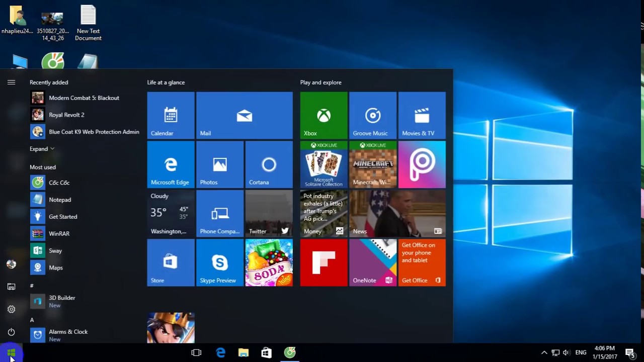Select New Text Document desktop icon
The width and height of the screenshot is (644, 362).
click(x=88, y=23)
